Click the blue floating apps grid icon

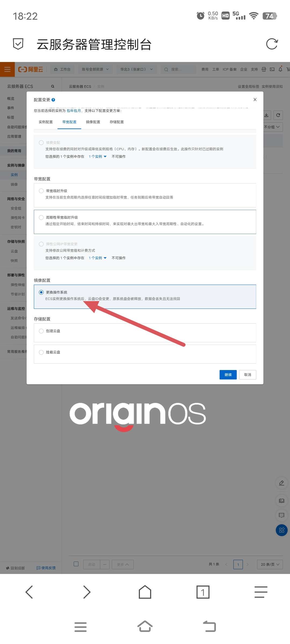[x=282, y=530]
